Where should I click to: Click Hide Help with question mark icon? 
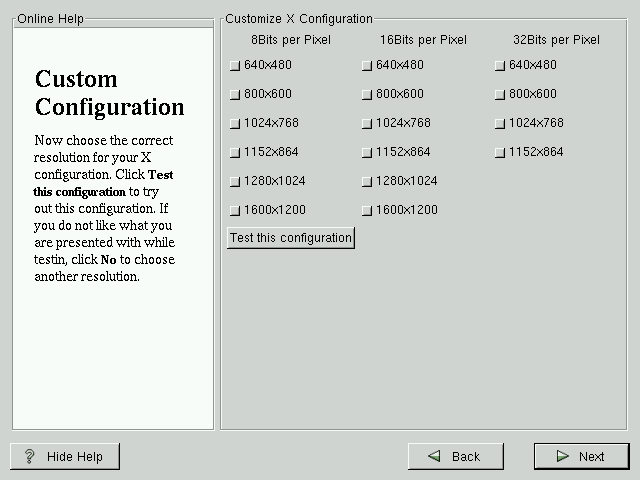click(x=65, y=456)
